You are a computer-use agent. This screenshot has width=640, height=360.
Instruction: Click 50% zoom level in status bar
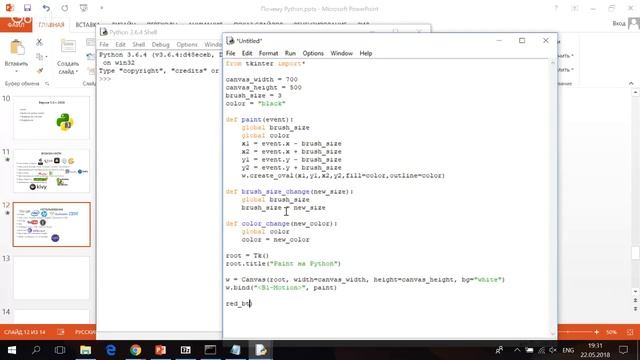tap(611, 332)
